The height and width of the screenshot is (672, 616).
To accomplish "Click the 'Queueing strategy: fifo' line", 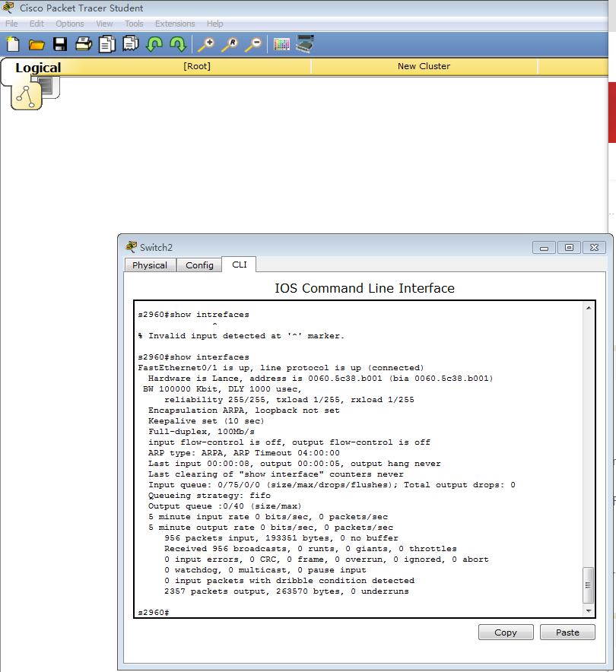I will [x=210, y=496].
